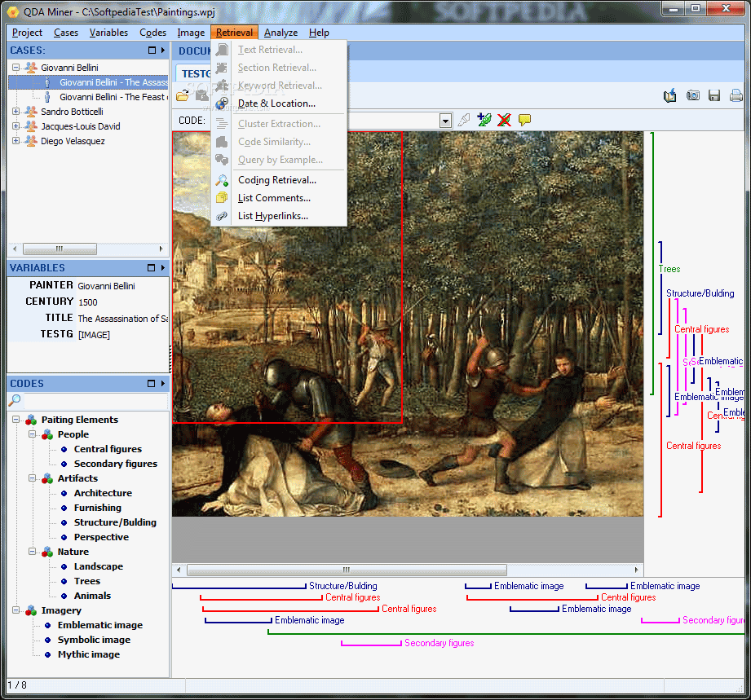Click the floppy disk save icon
Screen dimensions: 751x700
coord(714,95)
